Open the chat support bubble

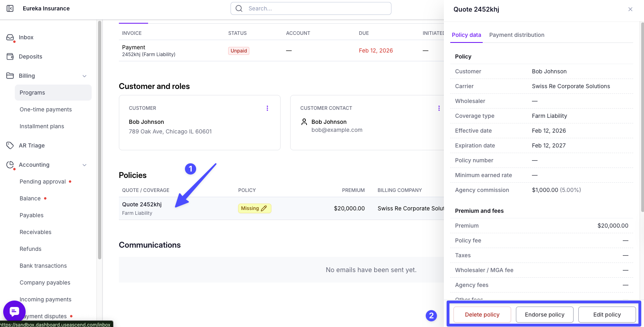point(14,311)
